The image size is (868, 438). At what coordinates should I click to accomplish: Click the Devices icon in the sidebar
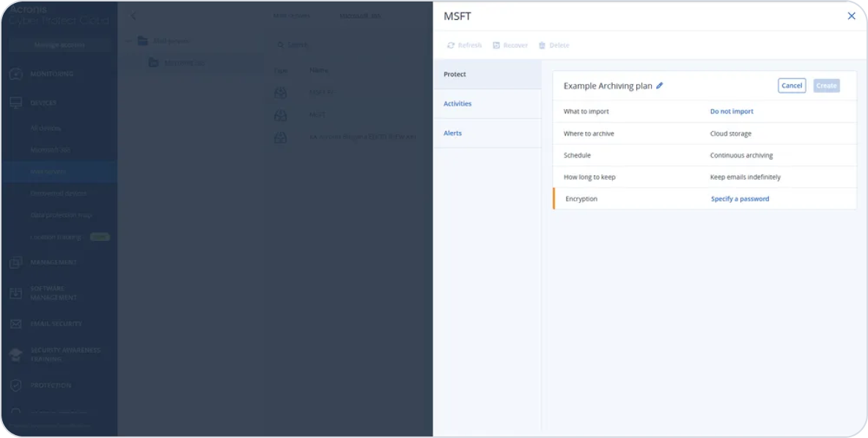[15, 103]
